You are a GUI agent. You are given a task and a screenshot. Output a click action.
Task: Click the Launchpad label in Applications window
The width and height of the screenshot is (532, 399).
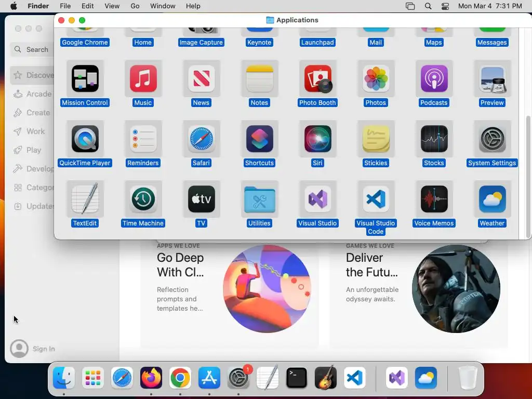click(x=317, y=43)
